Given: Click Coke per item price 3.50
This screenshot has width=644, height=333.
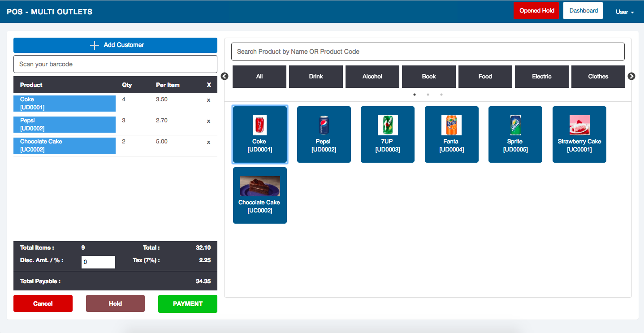Looking at the screenshot, I should pyautogui.click(x=162, y=99).
